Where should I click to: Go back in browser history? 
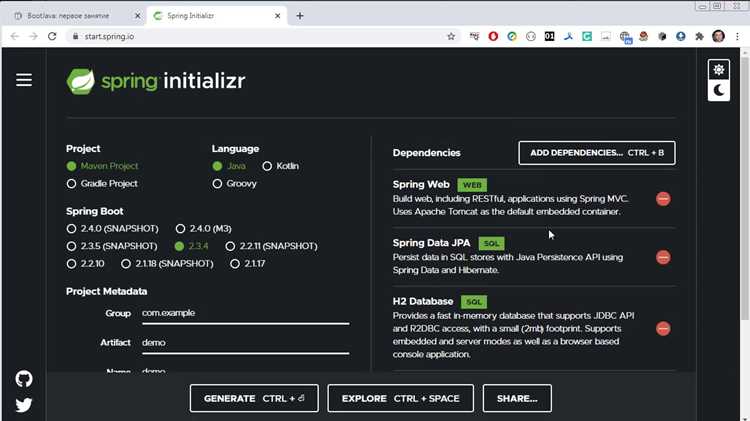pos(15,36)
